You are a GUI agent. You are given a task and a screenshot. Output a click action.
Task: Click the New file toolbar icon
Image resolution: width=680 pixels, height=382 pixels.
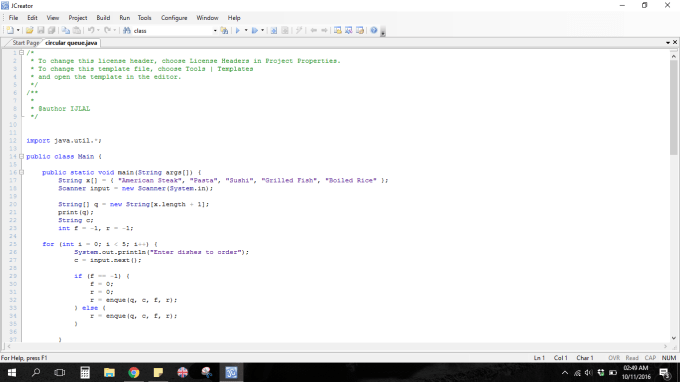point(10,30)
